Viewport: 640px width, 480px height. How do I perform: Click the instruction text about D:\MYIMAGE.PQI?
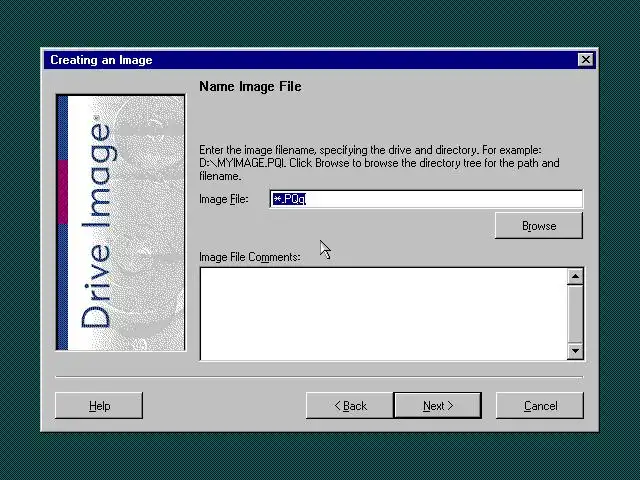379,163
